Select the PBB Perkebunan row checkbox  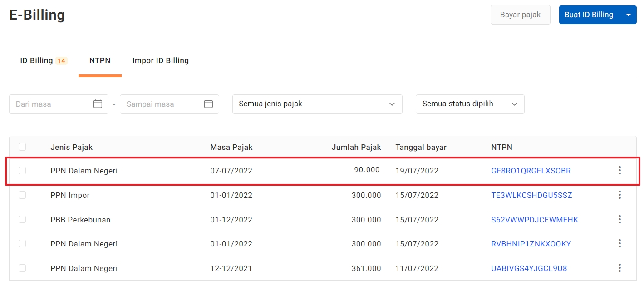coord(22,220)
